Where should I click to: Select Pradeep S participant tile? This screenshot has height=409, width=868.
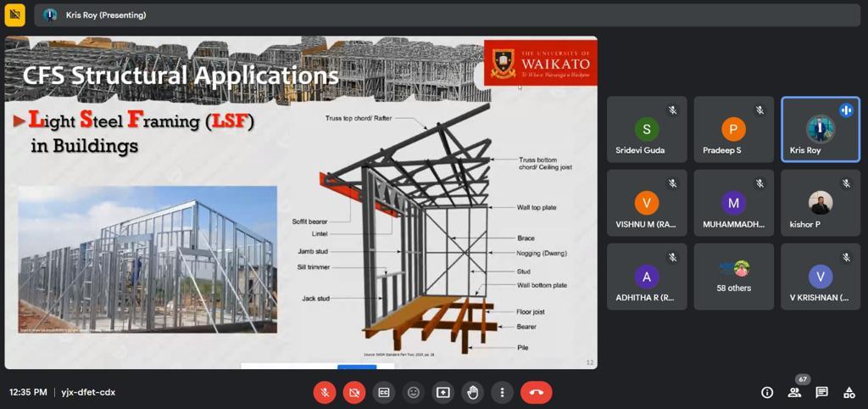click(x=733, y=129)
